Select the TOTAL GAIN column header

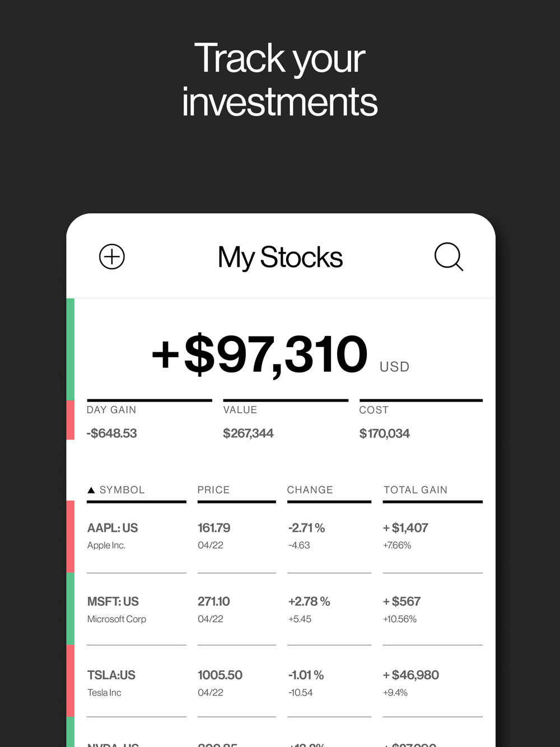416,490
